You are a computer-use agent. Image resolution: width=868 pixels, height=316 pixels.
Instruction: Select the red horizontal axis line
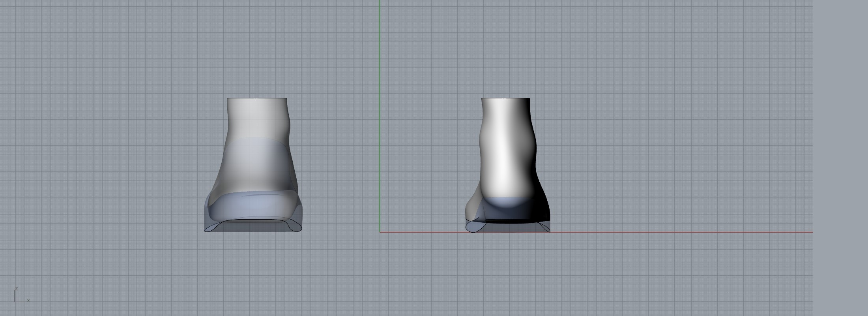(671, 232)
